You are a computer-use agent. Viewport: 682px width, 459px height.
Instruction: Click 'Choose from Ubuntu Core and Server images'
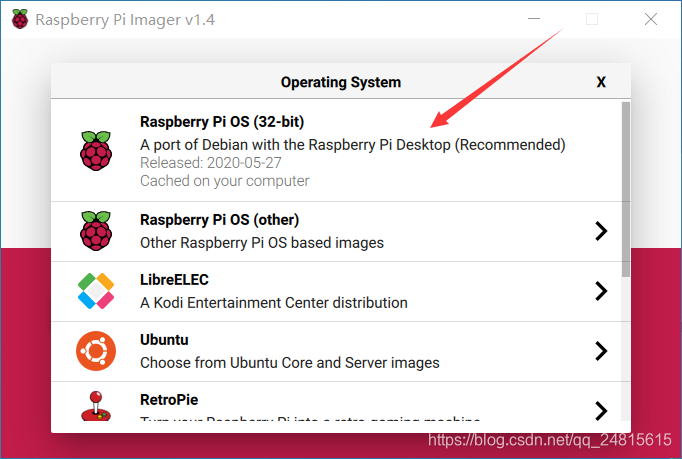(290, 363)
